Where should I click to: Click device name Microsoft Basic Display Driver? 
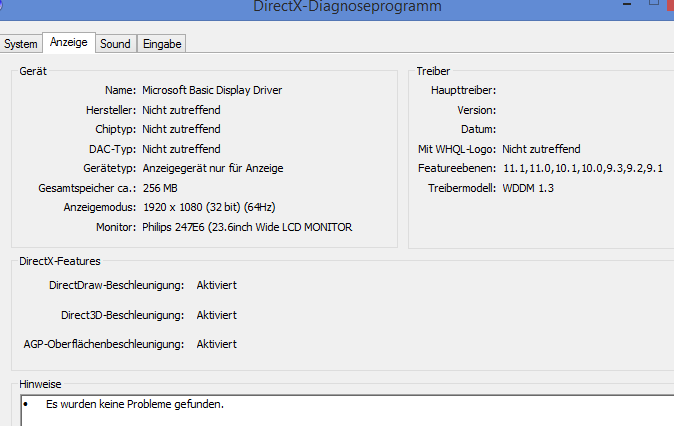coord(212,90)
